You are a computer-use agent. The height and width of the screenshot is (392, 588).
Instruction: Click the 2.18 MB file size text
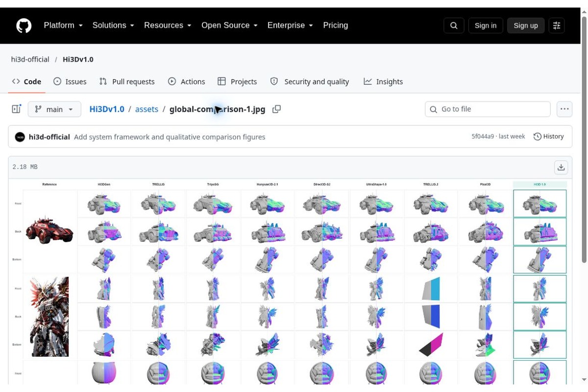point(25,167)
